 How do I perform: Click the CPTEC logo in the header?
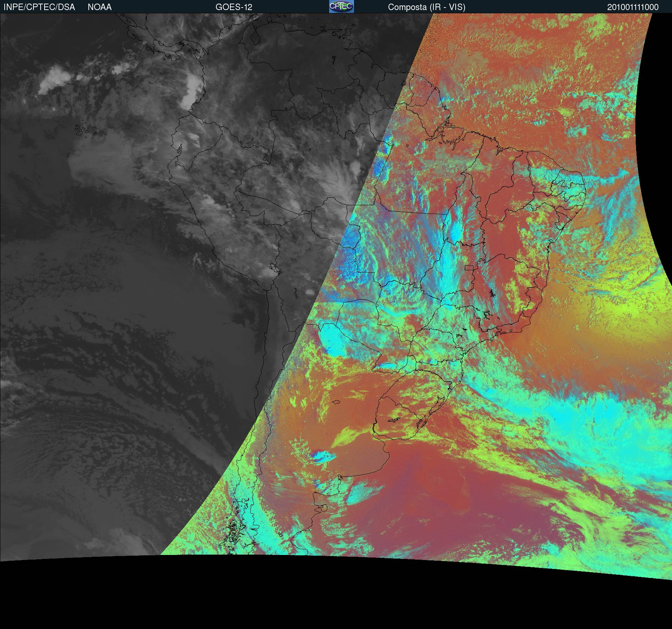(341, 6)
